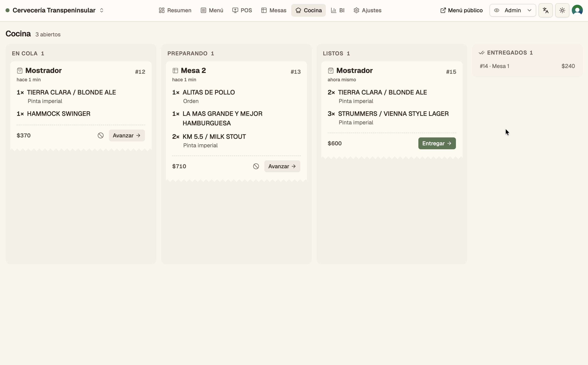The image size is (588, 365).
Task: Click the cancel icon on order #13
Action: pyautogui.click(x=256, y=166)
